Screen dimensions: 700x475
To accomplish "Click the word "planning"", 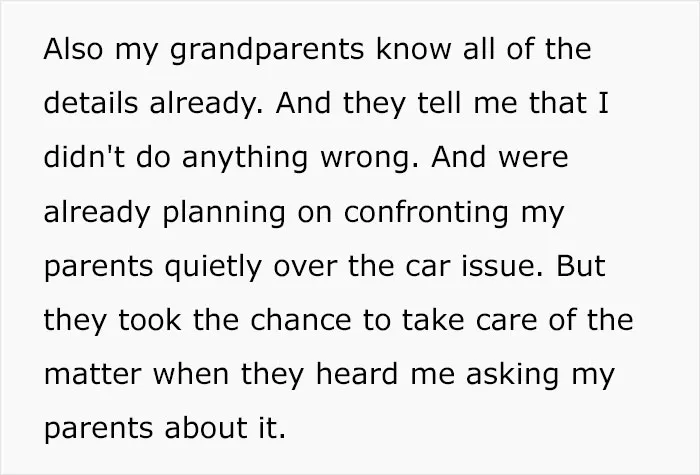I will click(224, 213).
